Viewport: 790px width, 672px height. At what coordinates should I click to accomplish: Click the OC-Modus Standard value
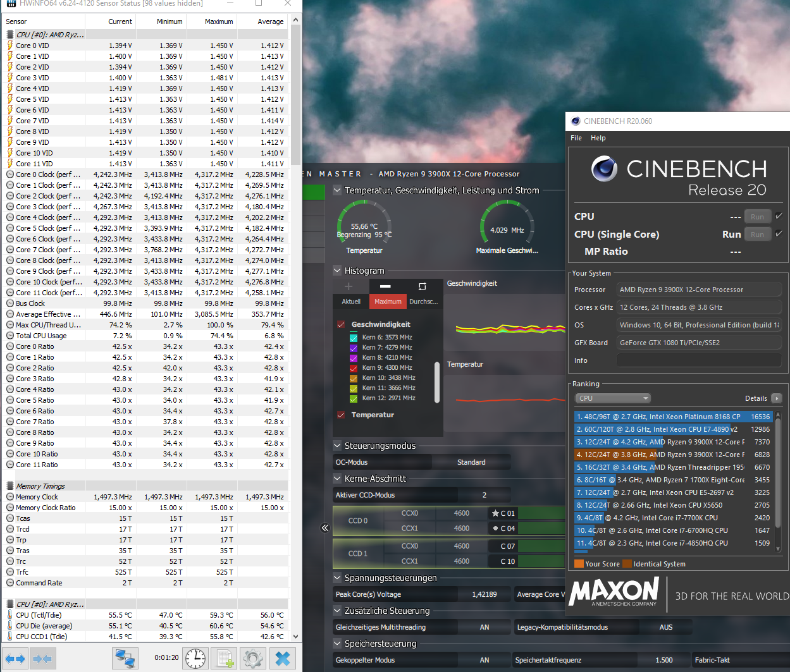(x=471, y=462)
